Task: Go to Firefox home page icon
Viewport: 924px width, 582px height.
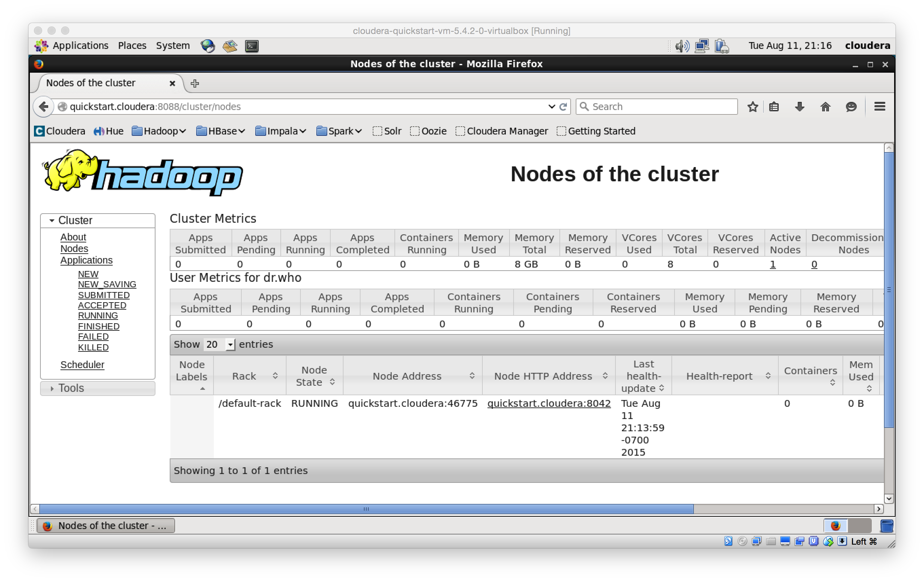Action: (825, 107)
